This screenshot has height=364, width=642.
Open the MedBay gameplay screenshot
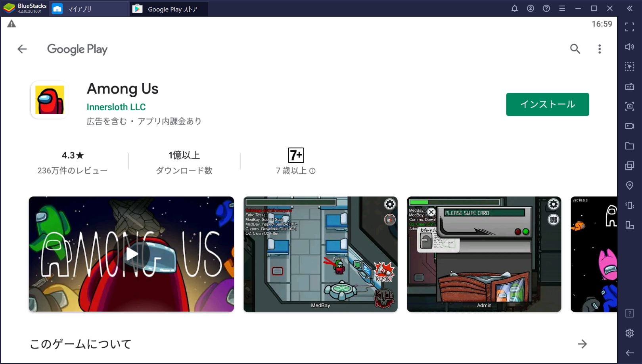coord(320,254)
